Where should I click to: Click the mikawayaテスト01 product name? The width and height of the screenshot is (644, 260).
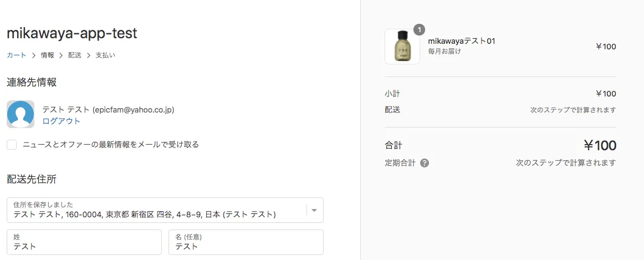click(461, 41)
